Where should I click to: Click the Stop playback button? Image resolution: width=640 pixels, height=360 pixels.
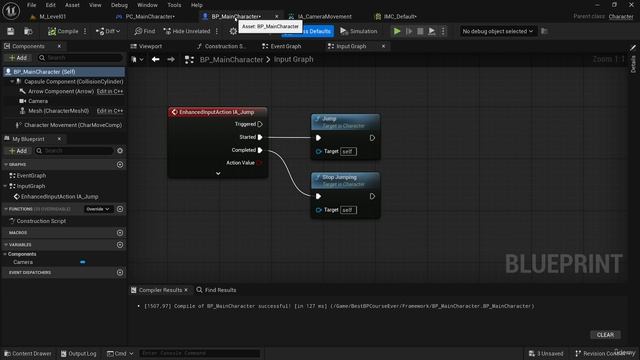pyautogui.click(x=420, y=31)
